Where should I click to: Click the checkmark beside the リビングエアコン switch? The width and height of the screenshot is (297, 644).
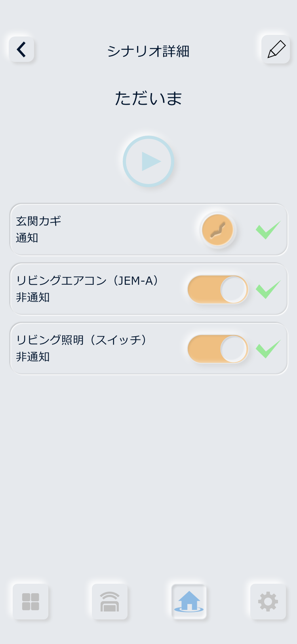point(268,289)
